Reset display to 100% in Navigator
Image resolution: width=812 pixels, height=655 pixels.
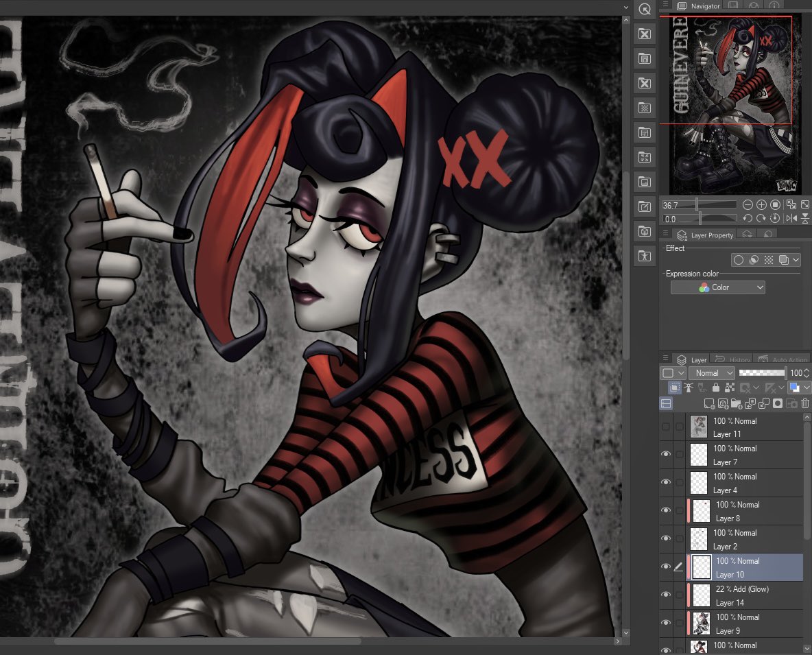(x=775, y=204)
